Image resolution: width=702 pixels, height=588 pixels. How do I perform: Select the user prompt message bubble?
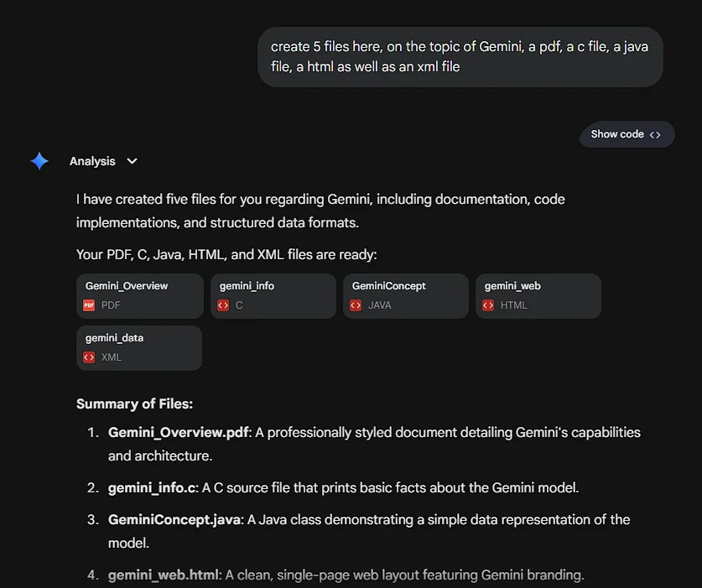click(x=460, y=57)
